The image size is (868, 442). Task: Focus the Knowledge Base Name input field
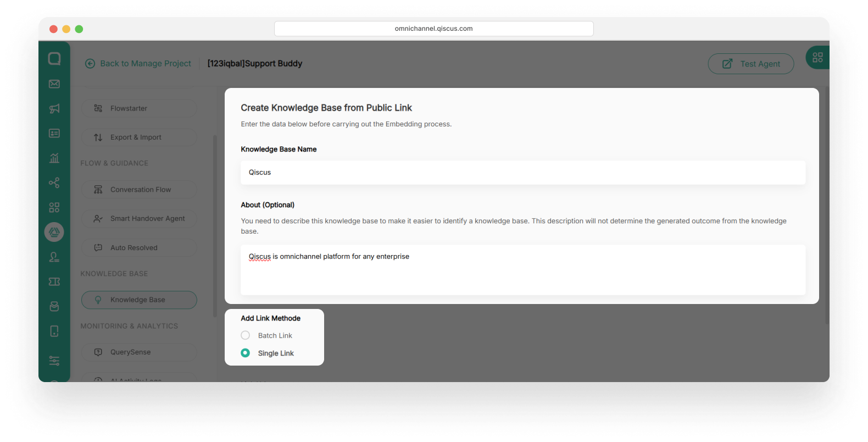pos(523,173)
